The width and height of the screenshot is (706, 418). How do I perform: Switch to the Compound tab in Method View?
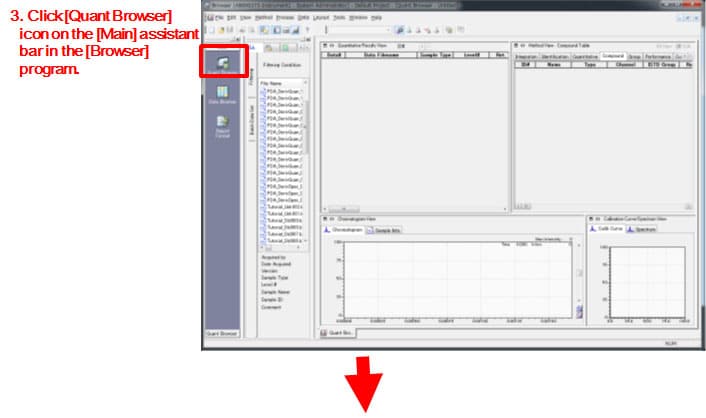tap(614, 57)
